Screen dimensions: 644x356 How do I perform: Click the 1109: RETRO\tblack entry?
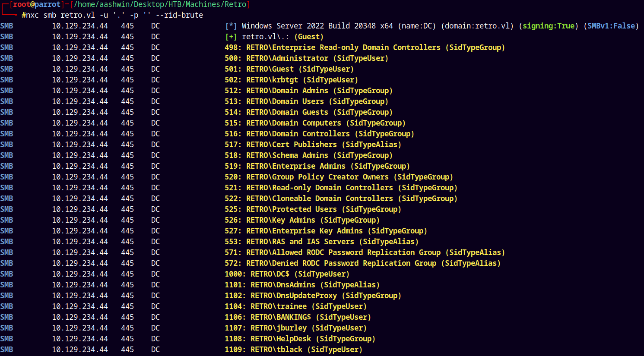293,350
